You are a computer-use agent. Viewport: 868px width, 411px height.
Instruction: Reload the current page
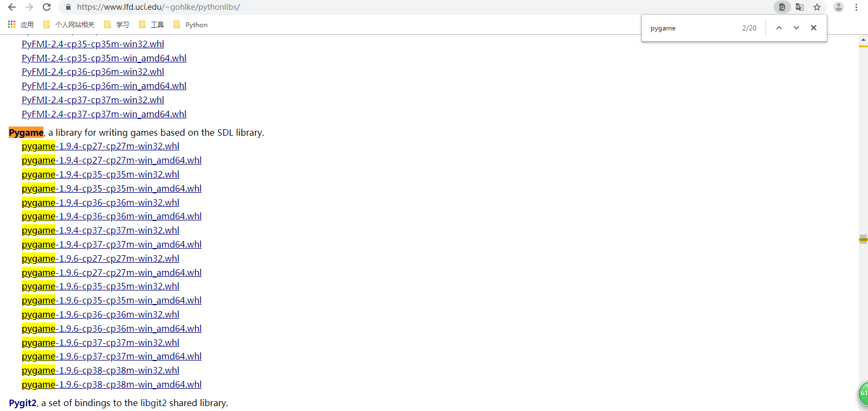pos(47,7)
